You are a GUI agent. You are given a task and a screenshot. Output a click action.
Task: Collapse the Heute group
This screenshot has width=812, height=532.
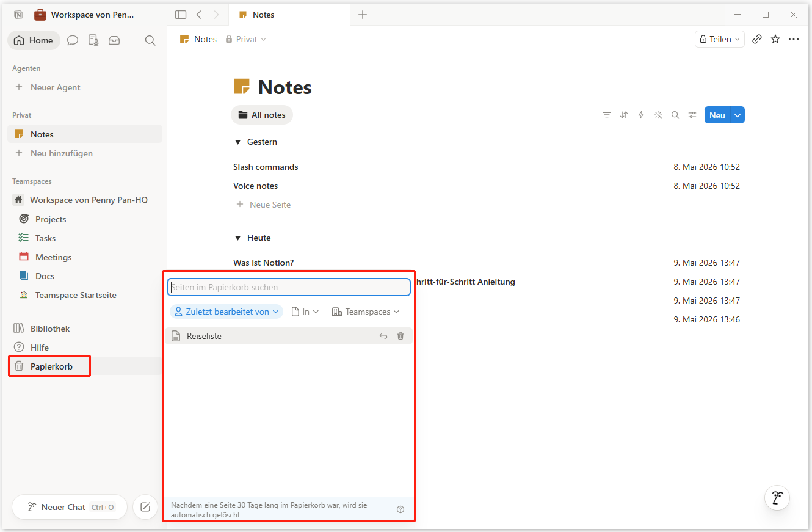[238, 238]
